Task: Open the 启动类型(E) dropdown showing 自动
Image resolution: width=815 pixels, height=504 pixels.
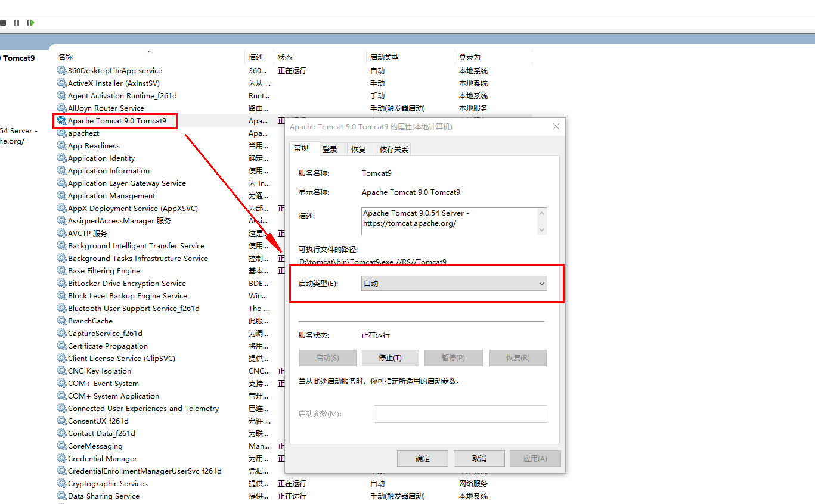Action: coord(454,283)
